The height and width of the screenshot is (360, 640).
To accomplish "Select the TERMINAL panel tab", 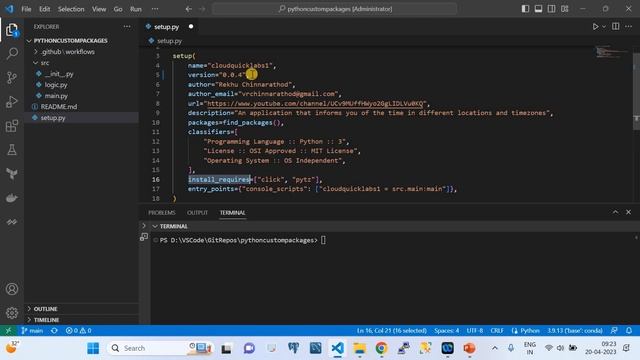I will (x=232, y=213).
